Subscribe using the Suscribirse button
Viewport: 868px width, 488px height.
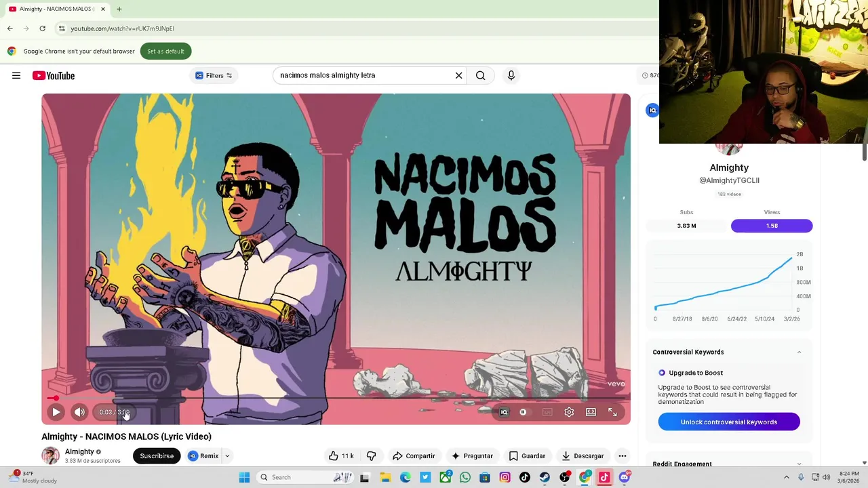[157, 456]
